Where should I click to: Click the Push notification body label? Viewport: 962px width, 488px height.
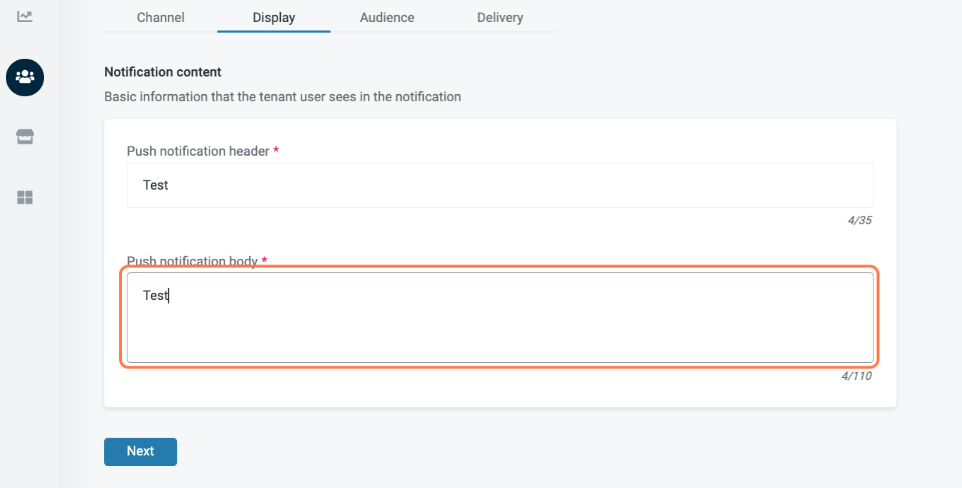192,261
